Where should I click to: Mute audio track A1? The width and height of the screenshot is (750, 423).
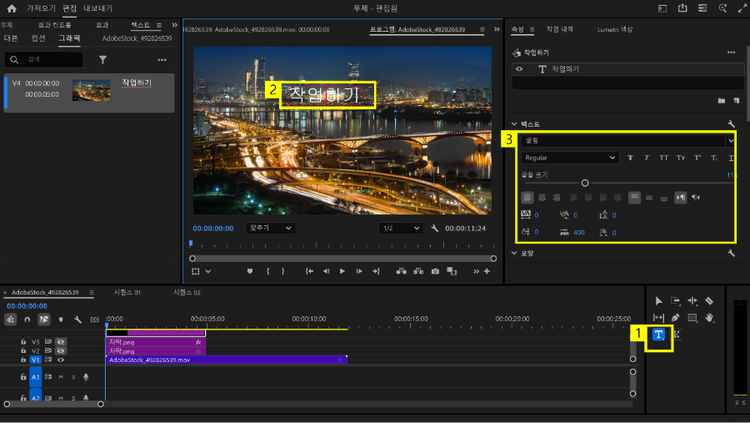[x=60, y=377]
